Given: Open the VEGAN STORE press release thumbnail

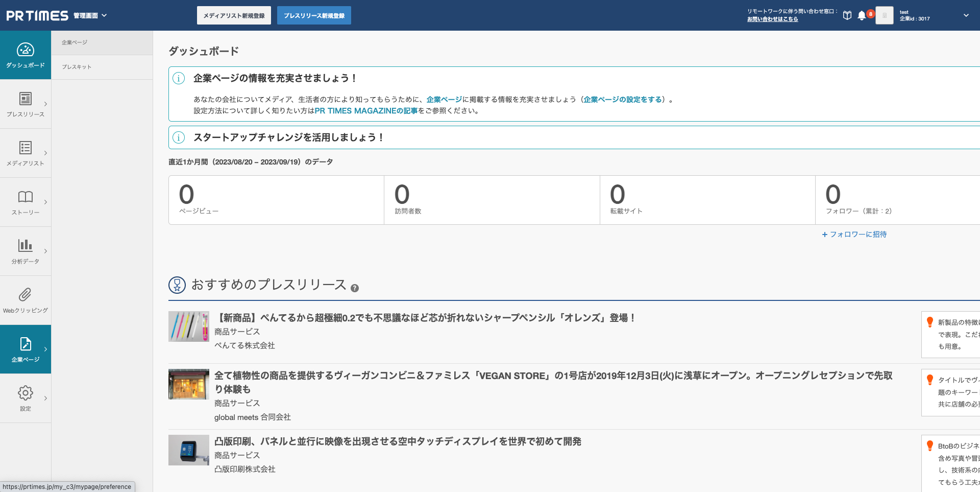Looking at the screenshot, I should tap(188, 384).
